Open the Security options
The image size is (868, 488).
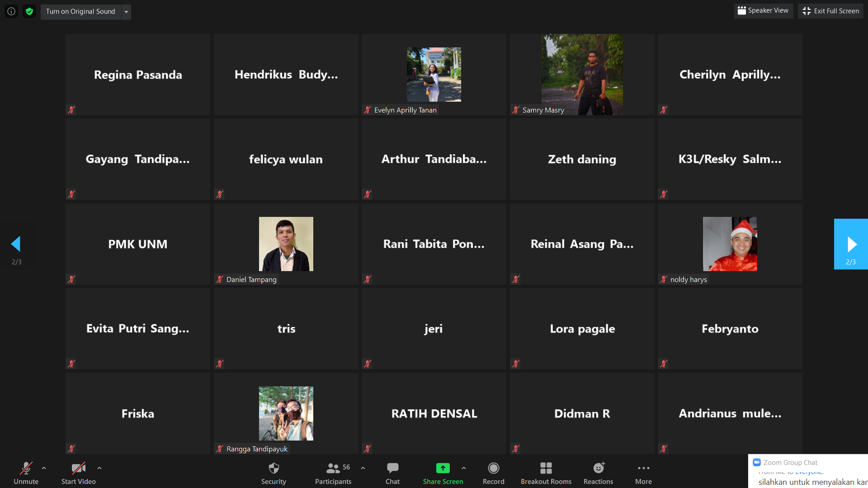pos(274,473)
